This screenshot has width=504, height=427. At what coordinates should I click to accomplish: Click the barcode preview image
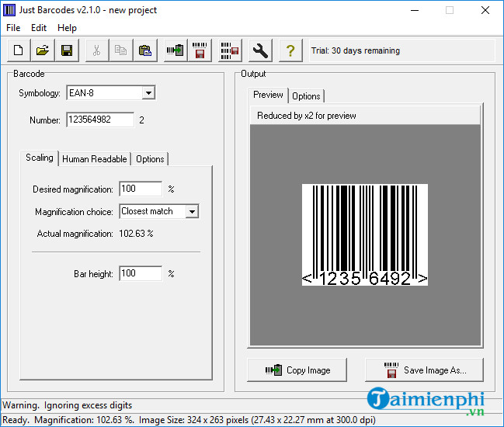[365, 234]
